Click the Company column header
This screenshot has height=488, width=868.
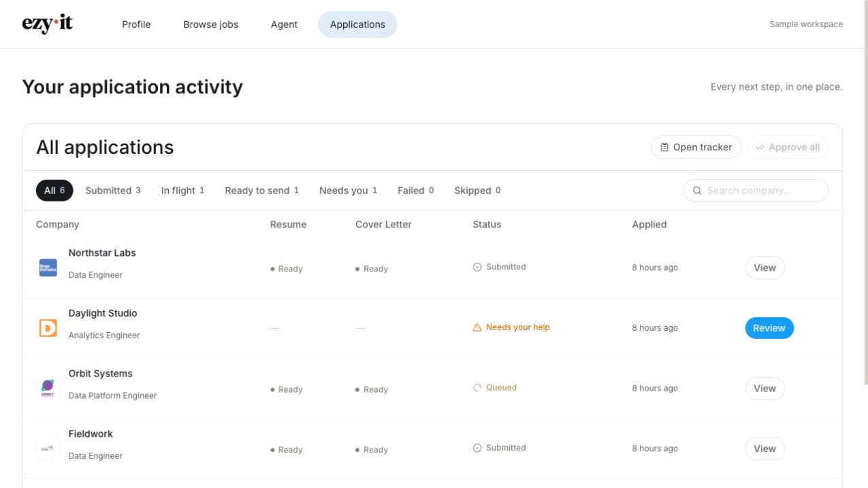[58, 225]
